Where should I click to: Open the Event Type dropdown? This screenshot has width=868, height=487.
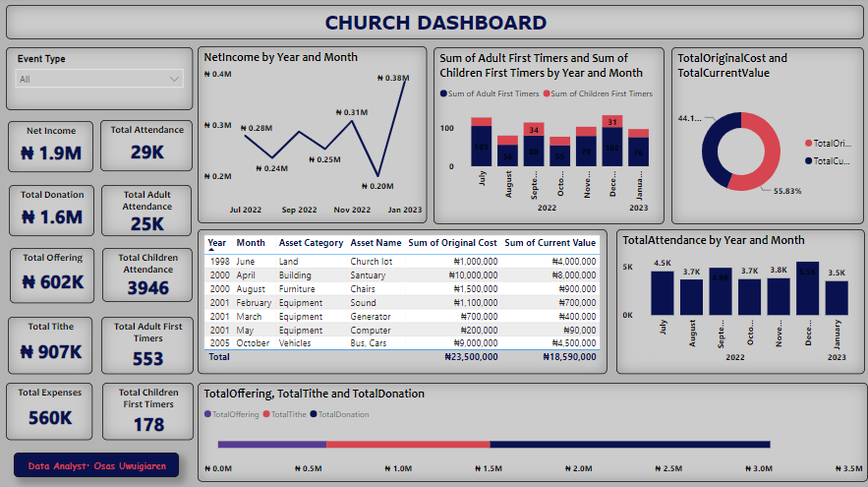tap(99, 79)
